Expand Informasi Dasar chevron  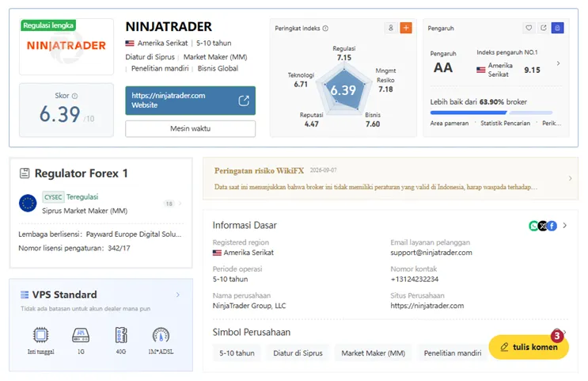tap(565, 225)
